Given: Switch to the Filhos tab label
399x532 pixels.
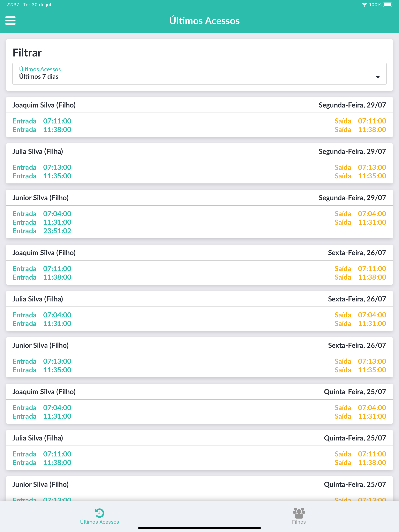Looking at the screenshot, I should (299, 522).
